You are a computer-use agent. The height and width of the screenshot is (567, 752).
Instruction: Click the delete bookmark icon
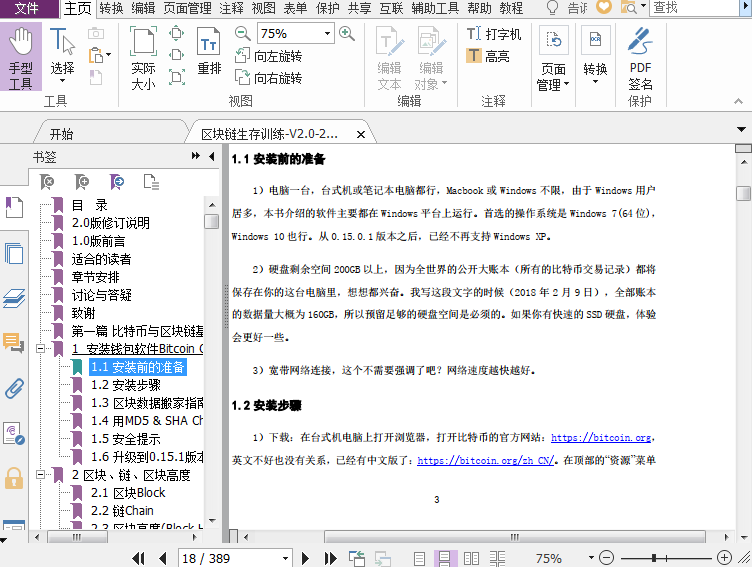click(x=47, y=182)
